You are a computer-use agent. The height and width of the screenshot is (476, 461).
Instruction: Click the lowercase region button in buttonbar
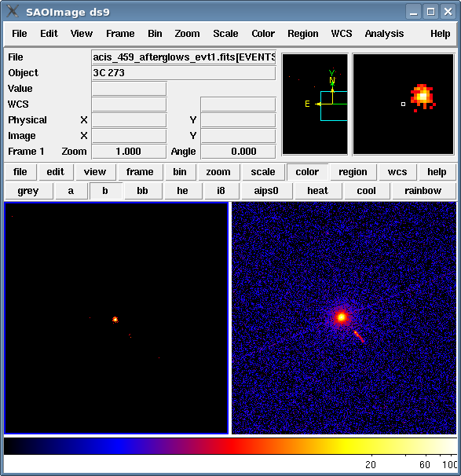tap(353, 172)
